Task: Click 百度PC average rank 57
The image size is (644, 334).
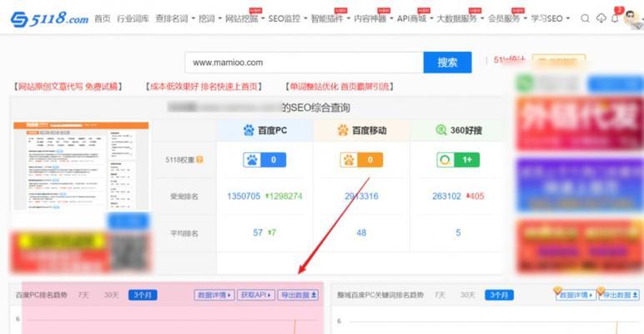Action: pos(258,233)
